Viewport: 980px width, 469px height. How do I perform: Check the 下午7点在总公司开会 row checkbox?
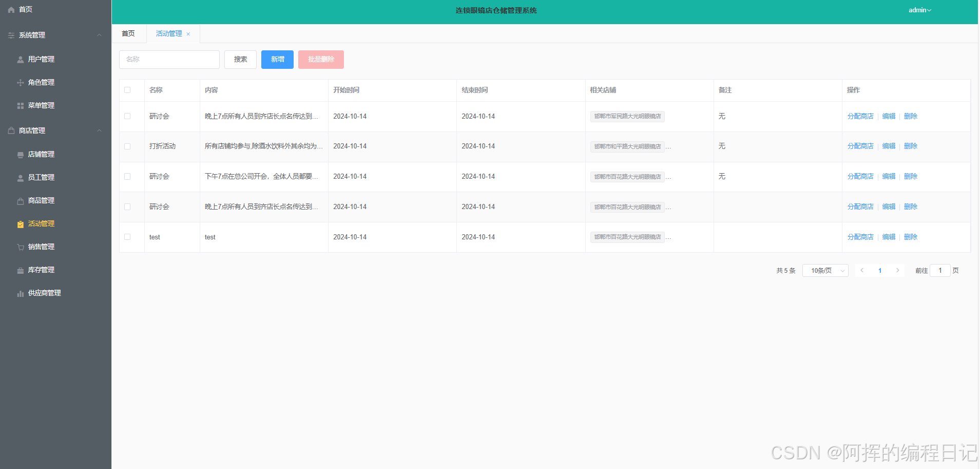click(x=127, y=176)
